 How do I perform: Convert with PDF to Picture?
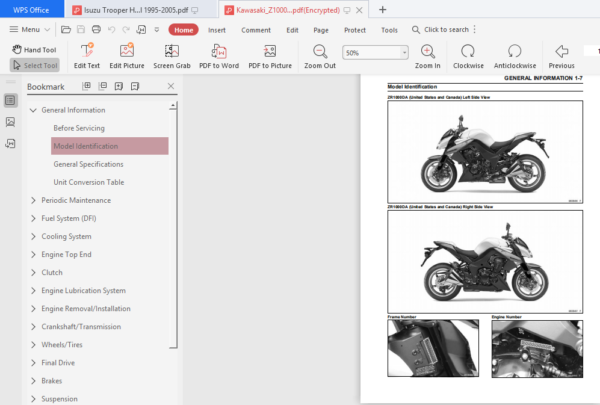click(270, 56)
